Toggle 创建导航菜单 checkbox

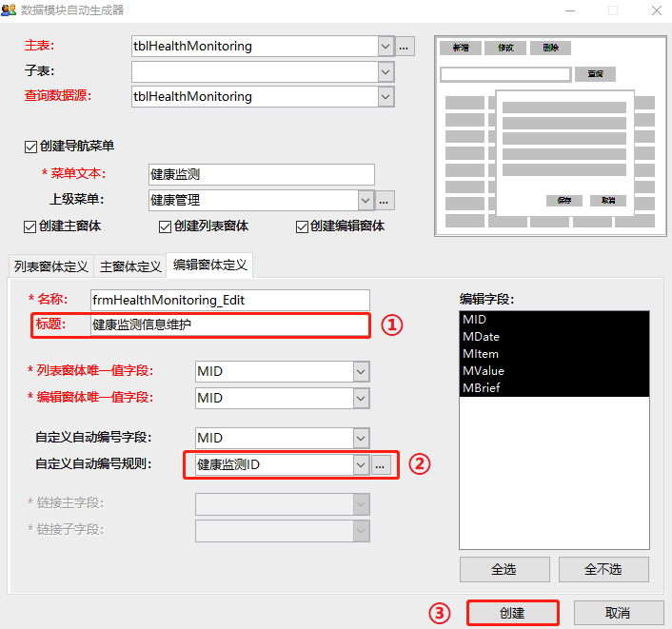point(30,147)
